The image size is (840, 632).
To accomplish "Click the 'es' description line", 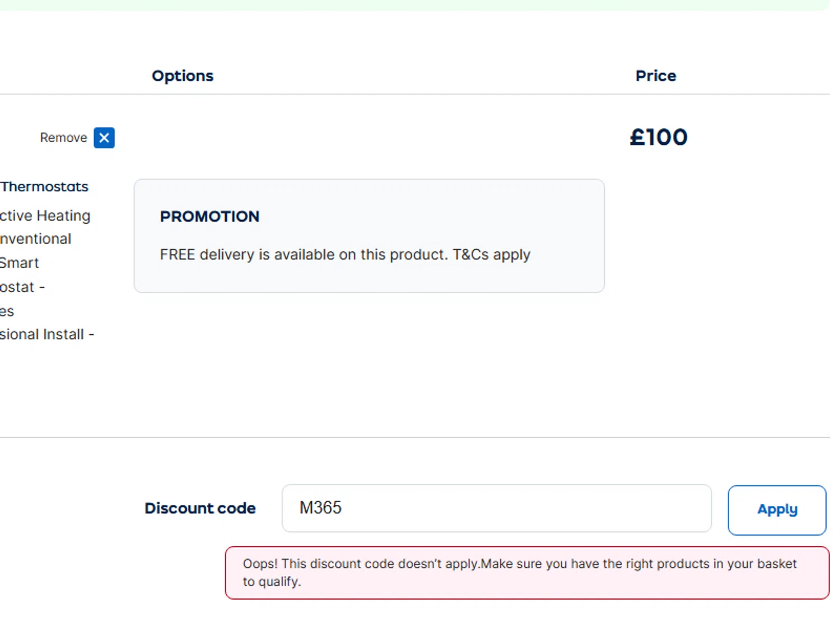I will point(7,311).
